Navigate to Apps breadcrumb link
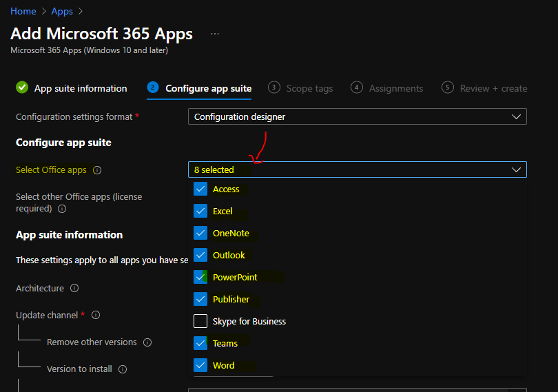558x392 pixels. [62, 12]
